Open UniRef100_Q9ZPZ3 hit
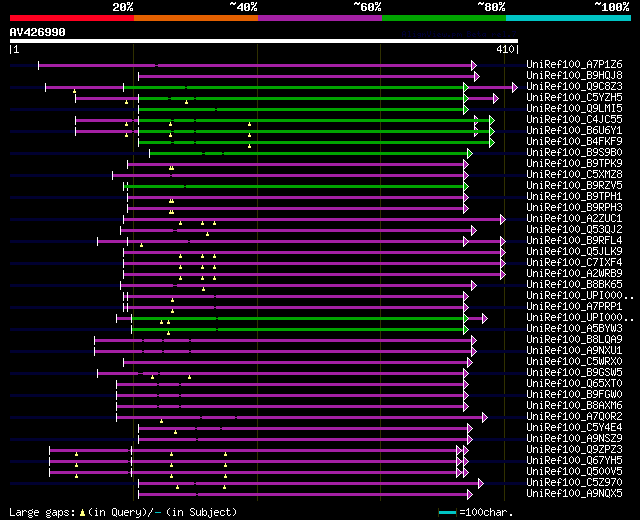 click(574, 450)
